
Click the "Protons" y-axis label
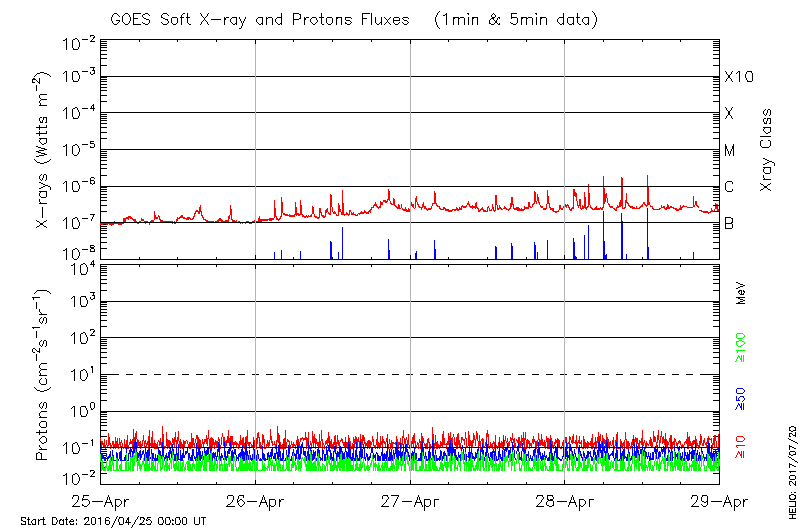click(44, 375)
